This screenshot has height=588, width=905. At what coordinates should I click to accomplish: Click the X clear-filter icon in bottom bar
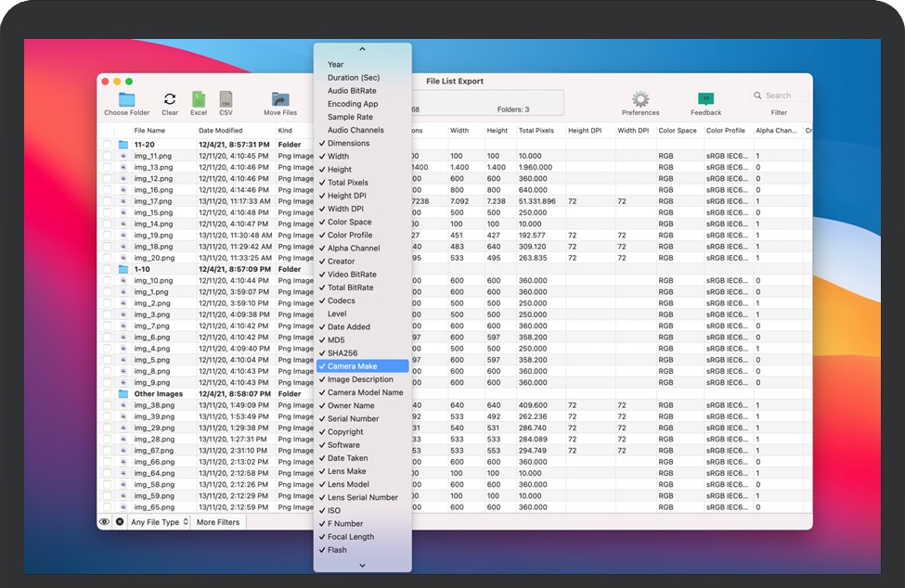click(x=120, y=522)
